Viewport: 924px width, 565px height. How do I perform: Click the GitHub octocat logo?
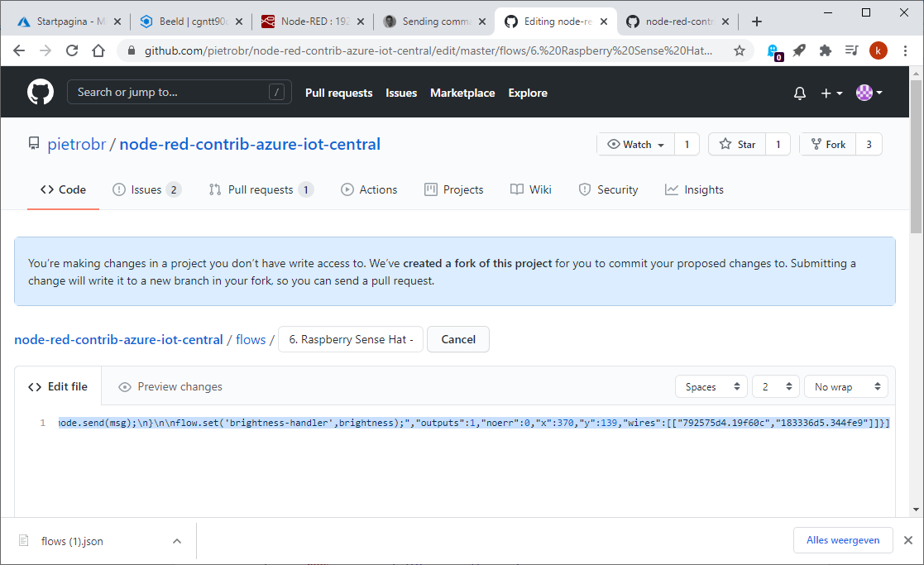click(40, 93)
